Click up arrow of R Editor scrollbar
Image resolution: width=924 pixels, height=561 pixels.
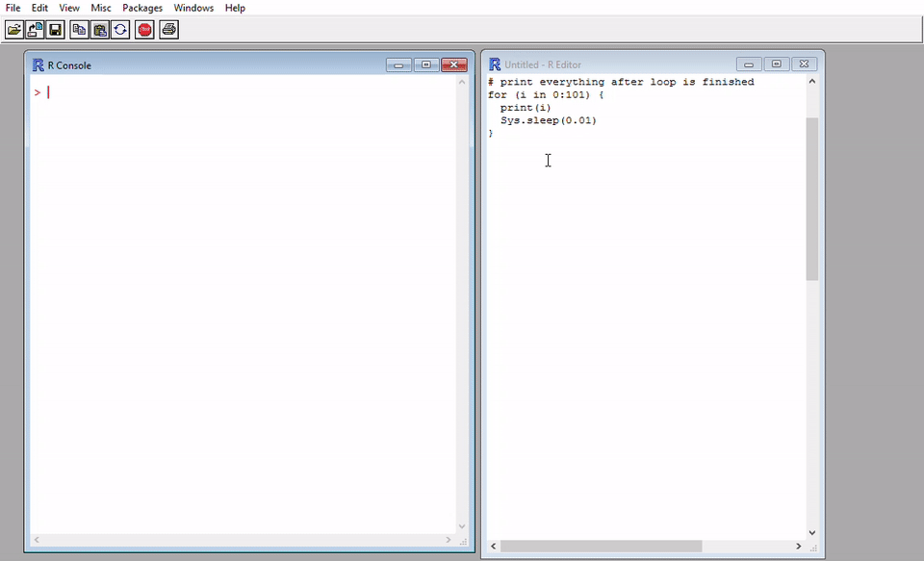(812, 82)
